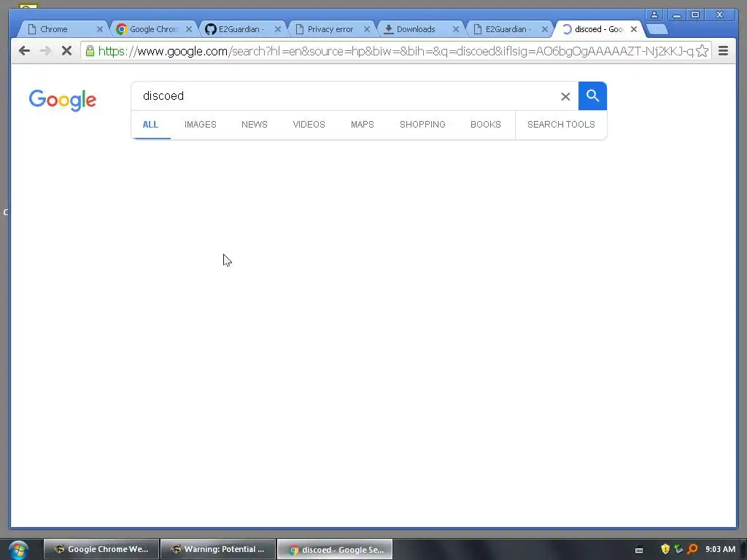747x560 pixels.
Task: Select the MAPS search category
Action: [363, 124]
